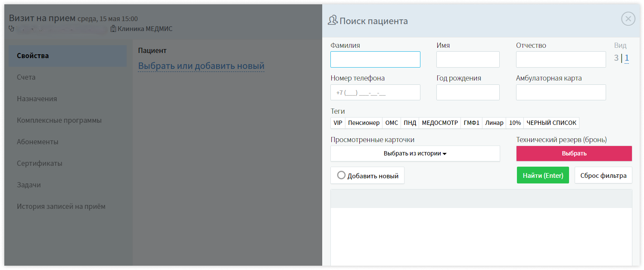Click the Год рождения field
This screenshot has height=270, width=644.
(468, 93)
